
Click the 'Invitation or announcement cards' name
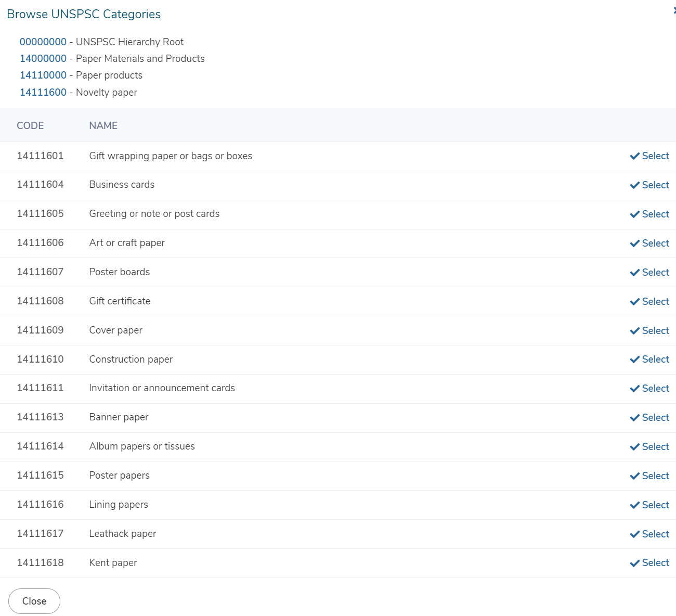click(162, 388)
